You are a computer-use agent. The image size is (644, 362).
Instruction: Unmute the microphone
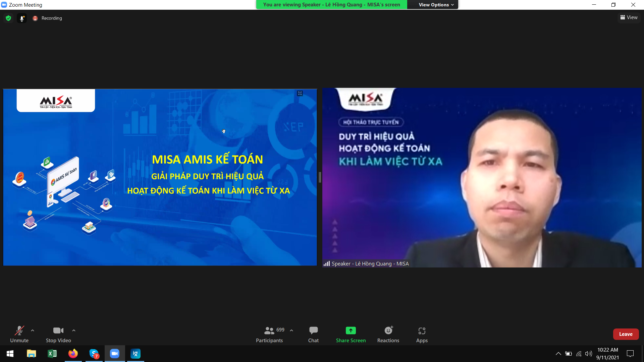19,334
